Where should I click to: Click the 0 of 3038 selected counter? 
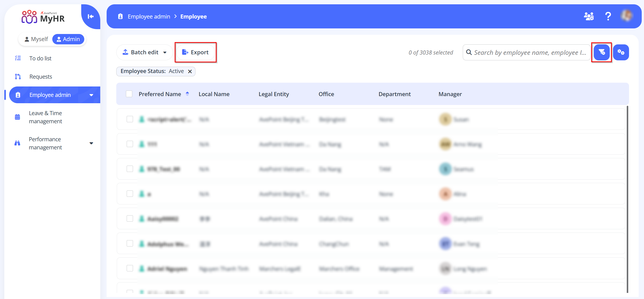click(x=431, y=52)
